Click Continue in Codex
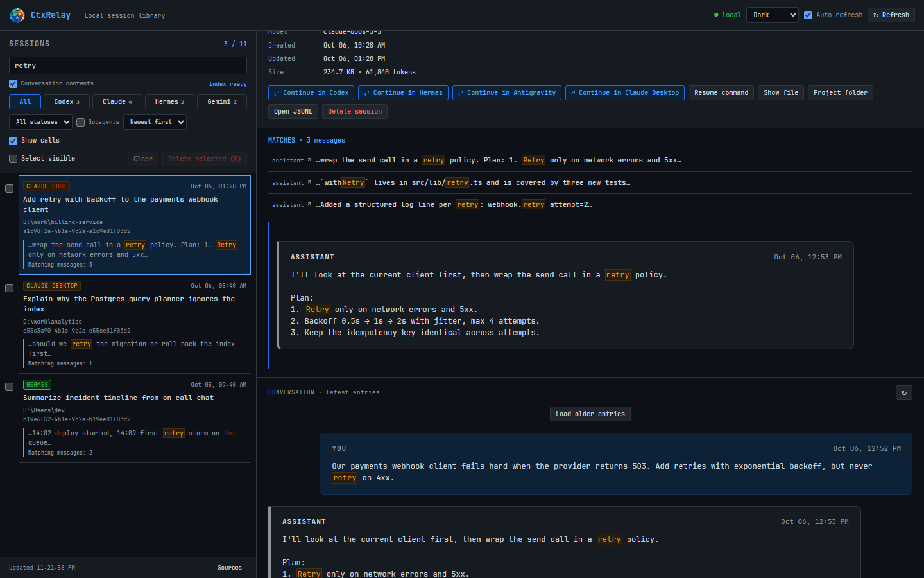The image size is (924, 578). [311, 93]
